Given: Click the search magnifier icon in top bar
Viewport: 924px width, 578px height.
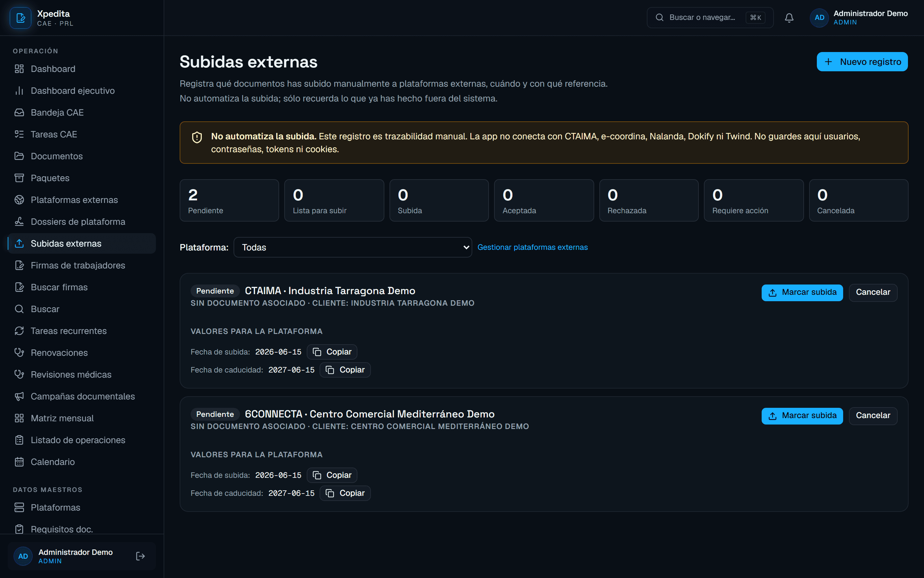Looking at the screenshot, I should pos(659,18).
